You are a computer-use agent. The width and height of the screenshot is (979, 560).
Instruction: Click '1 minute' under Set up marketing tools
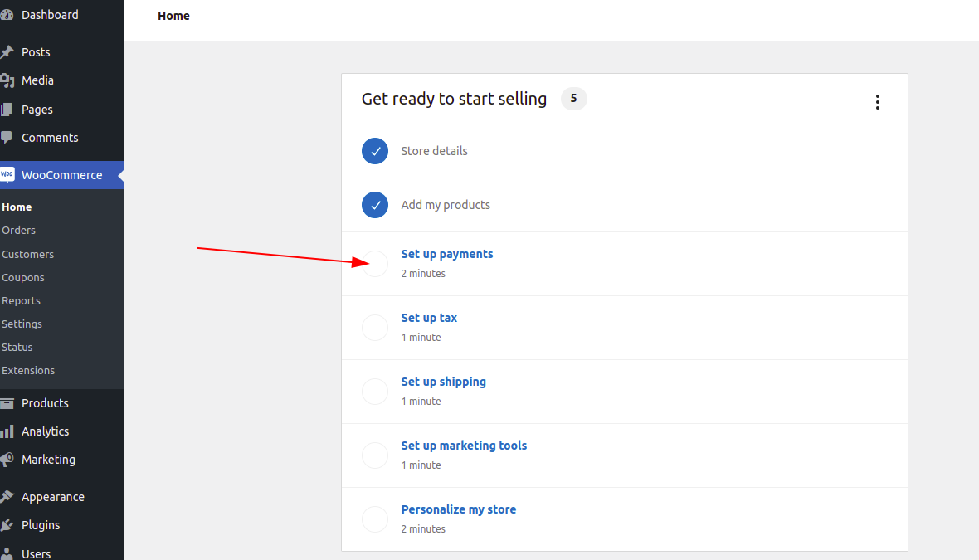pyautogui.click(x=421, y=465)
